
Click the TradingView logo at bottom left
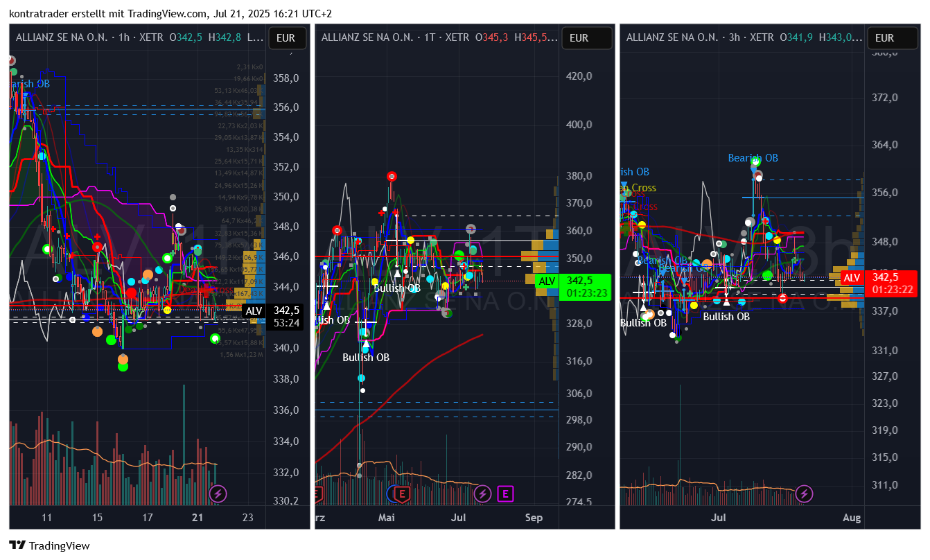pyautogui.click(x=49, y=545)
